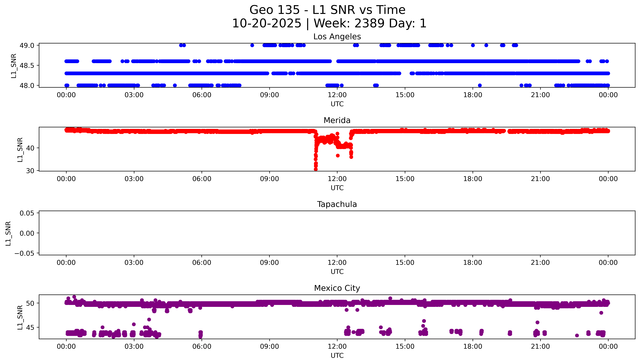Click the 30 y-axis tick in Merida plot
The image size is (640, 364).
pos(30,171)
